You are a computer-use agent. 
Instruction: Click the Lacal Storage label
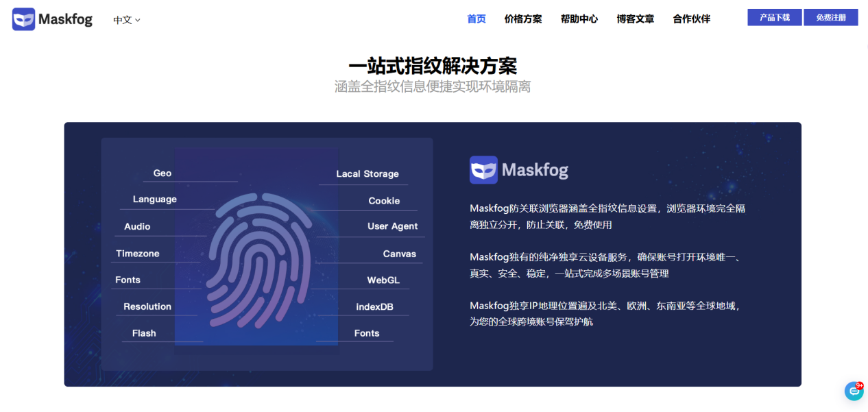(x=367, y=174)
